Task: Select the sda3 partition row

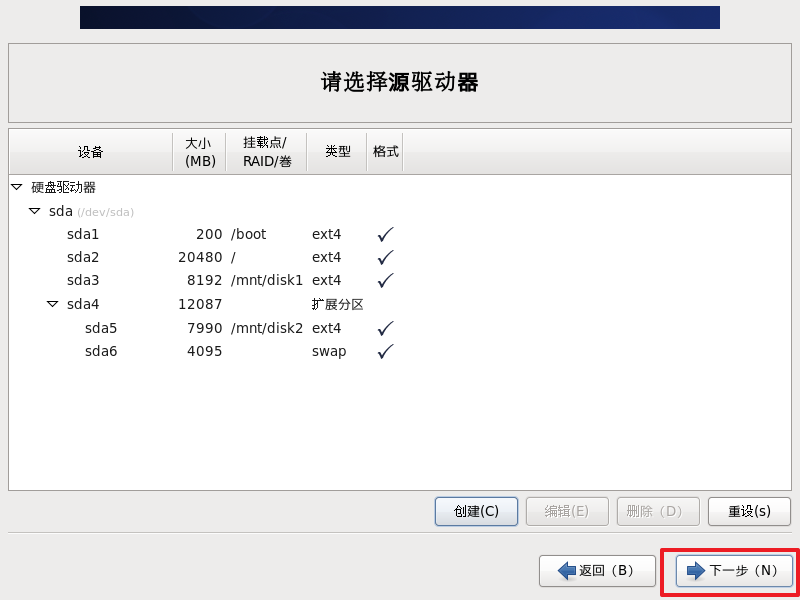Action: (x=400, y=280)
